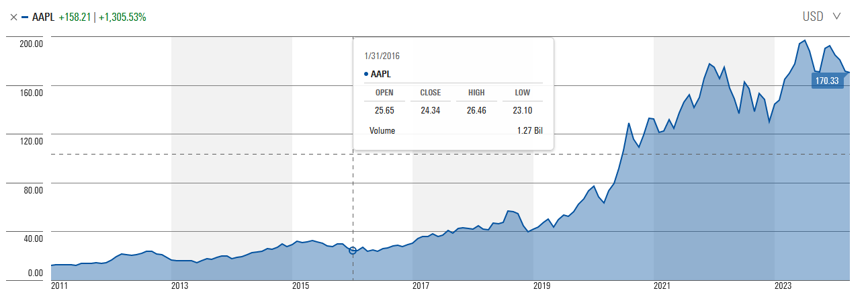Select the 1/31/2016 data point marker
The image size is (868, 301).
click(x=353, y=251)
